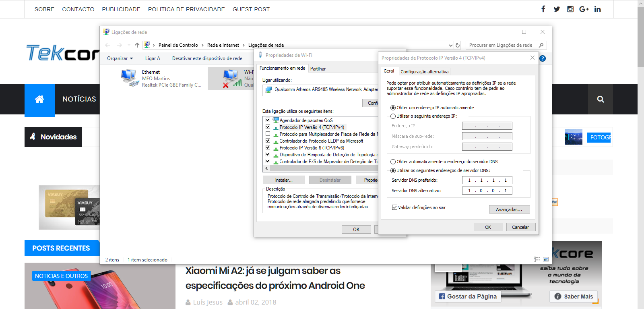The height and width of the screenshot is (309, 644).
Task: Uncheck Protocolo IP Versão 4 (TCP/IPv4)
Action: coord(268,127)
